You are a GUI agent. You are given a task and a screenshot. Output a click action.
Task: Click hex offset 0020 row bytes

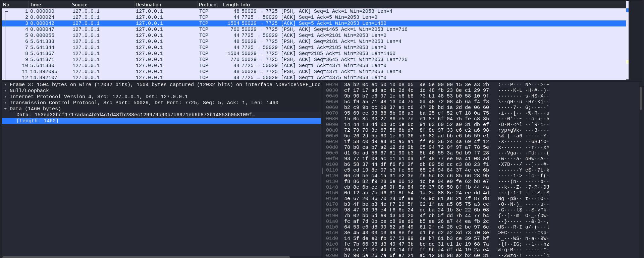pyautogui.click(x=417, y=85)
